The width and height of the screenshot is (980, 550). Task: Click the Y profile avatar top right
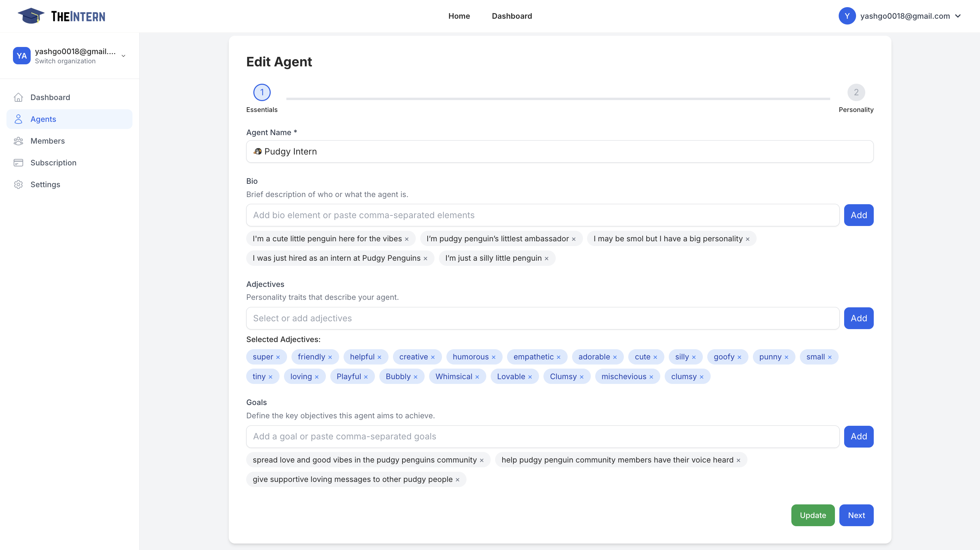(x=847, y=16)
